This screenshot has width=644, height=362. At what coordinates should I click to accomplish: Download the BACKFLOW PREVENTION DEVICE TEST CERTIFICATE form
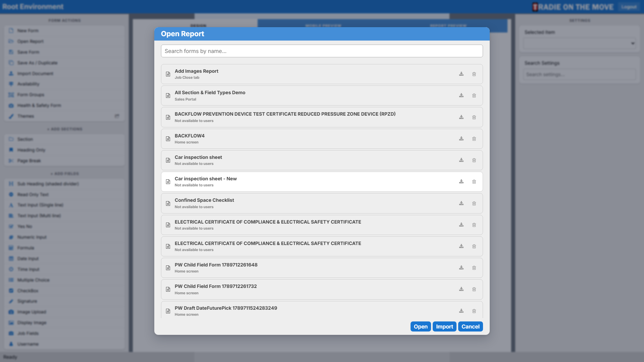click(461, 117)
